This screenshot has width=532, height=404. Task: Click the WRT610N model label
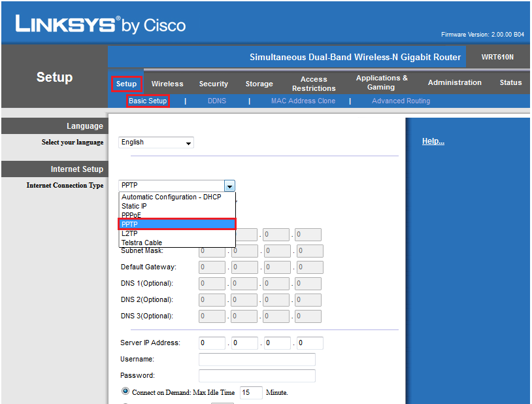(x=497, y=57)
